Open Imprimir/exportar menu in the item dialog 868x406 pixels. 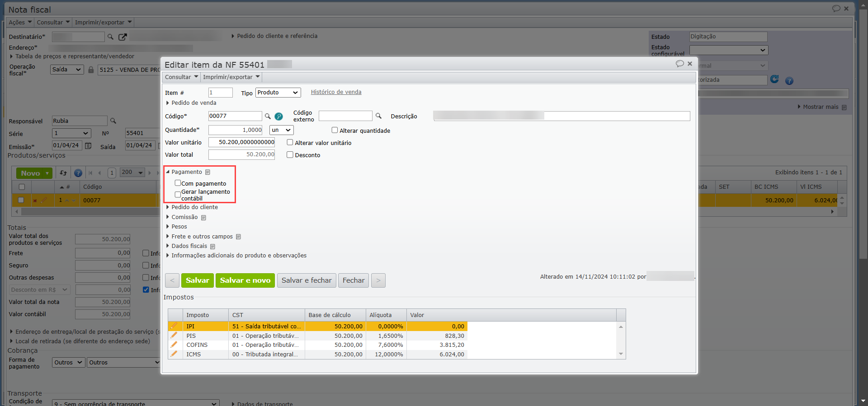[231, 77]
